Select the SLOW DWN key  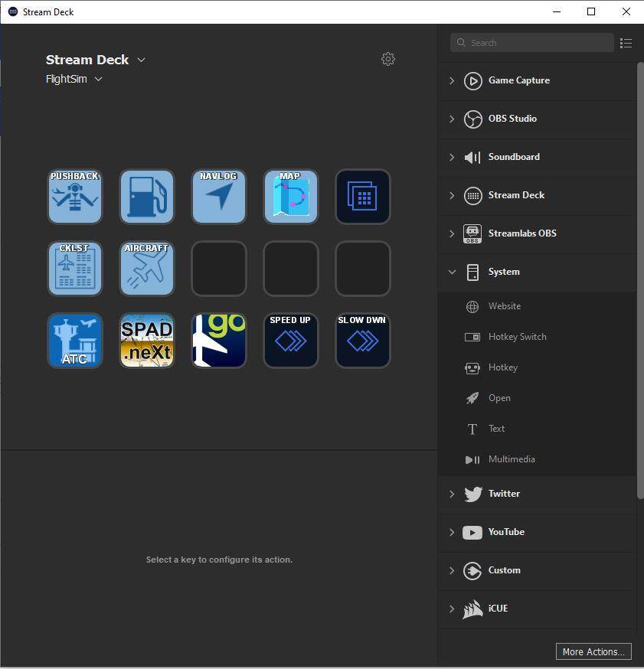tap(362, 341)
